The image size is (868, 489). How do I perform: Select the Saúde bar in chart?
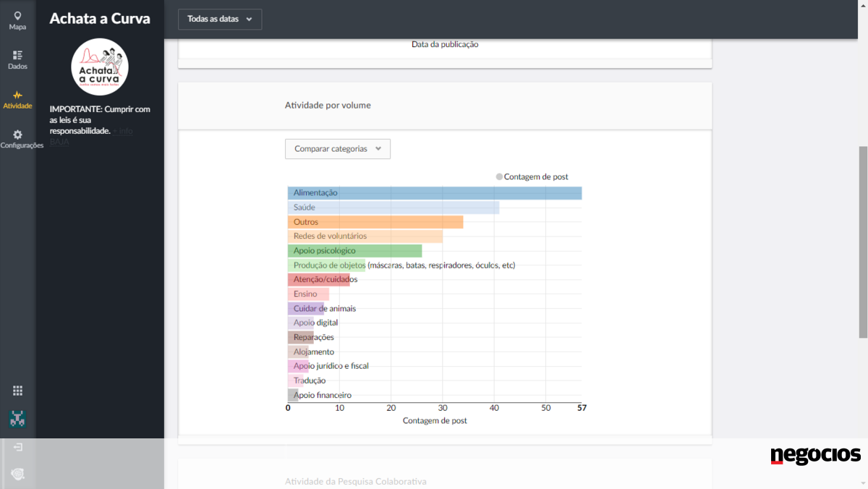coord(393,208)
